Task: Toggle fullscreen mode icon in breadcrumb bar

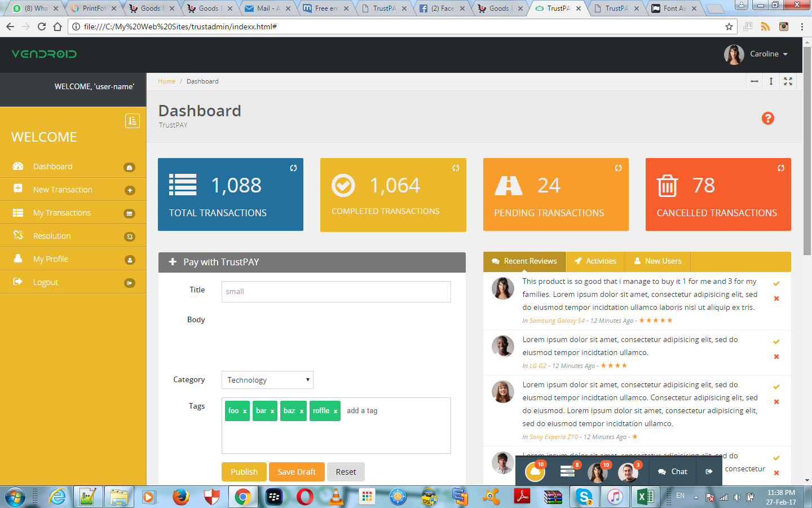Action: [788, 81]
